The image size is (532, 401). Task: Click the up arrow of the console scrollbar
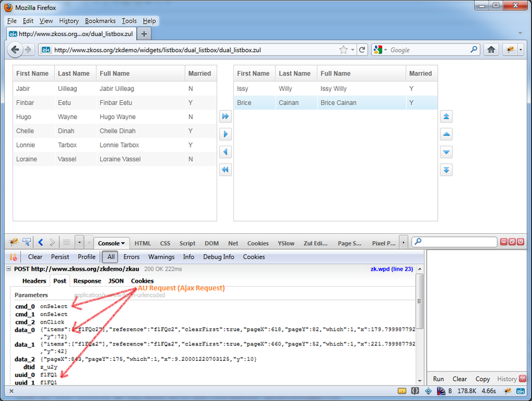pos(420,269)
